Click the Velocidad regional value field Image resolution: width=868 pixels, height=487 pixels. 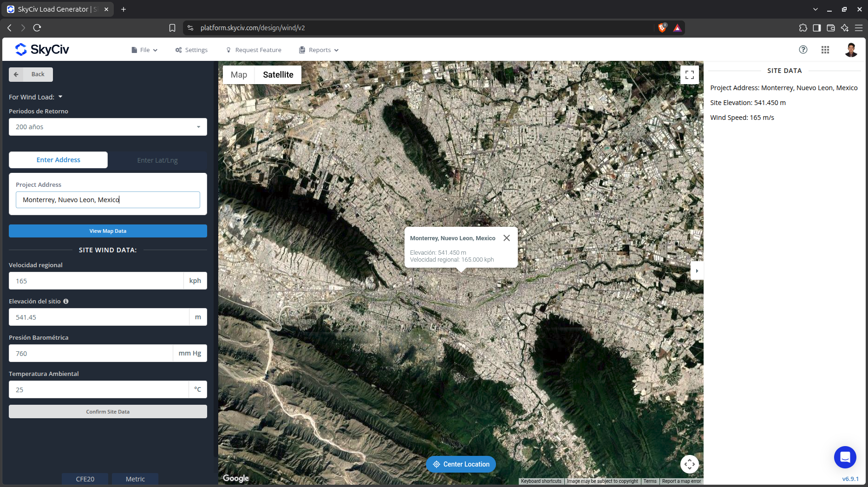(96, 281)
